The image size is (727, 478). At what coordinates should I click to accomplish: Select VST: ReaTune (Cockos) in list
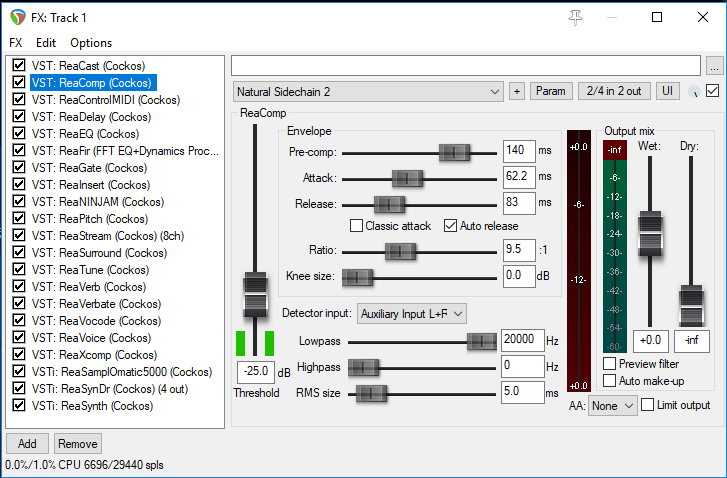click(x=89, y=270)
